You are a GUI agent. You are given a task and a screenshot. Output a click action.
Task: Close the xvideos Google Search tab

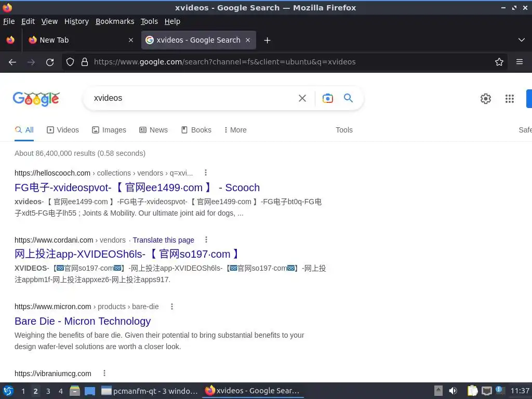pyautogui.click(x=248, y=40)
